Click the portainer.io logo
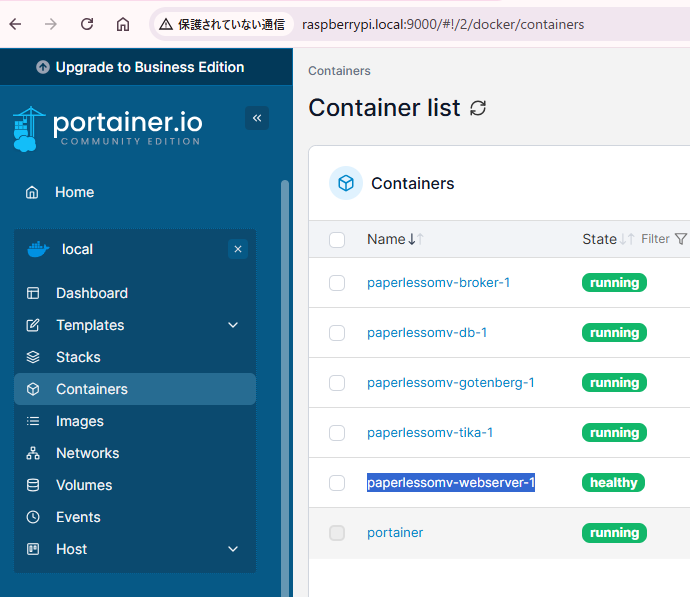This screenshot has height=597, width=690. 108,128
